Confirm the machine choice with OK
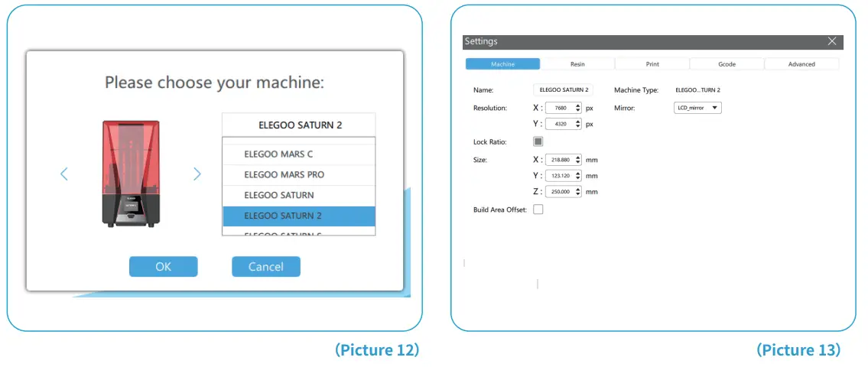This screenshot has width=868, height=367. [164, 267]
